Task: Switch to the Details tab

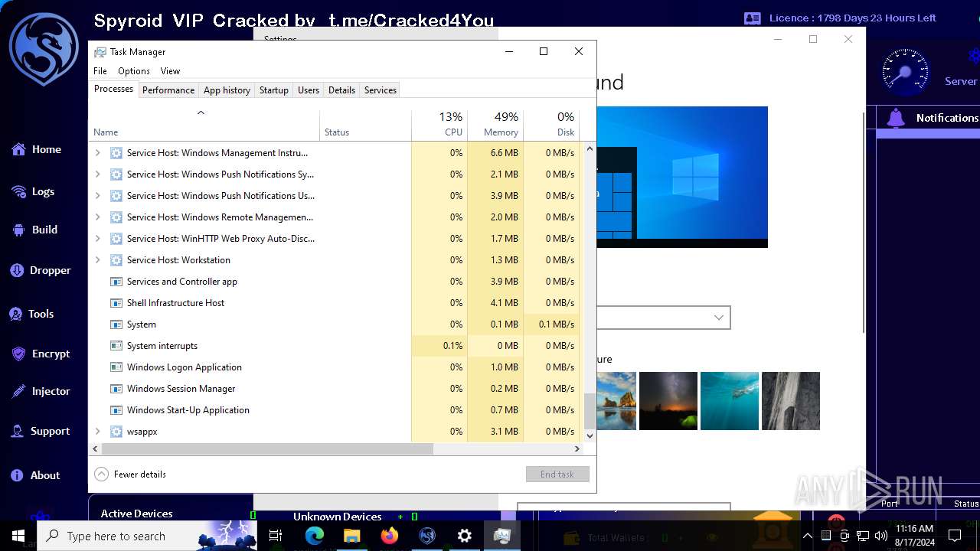Action: [341, 90]
